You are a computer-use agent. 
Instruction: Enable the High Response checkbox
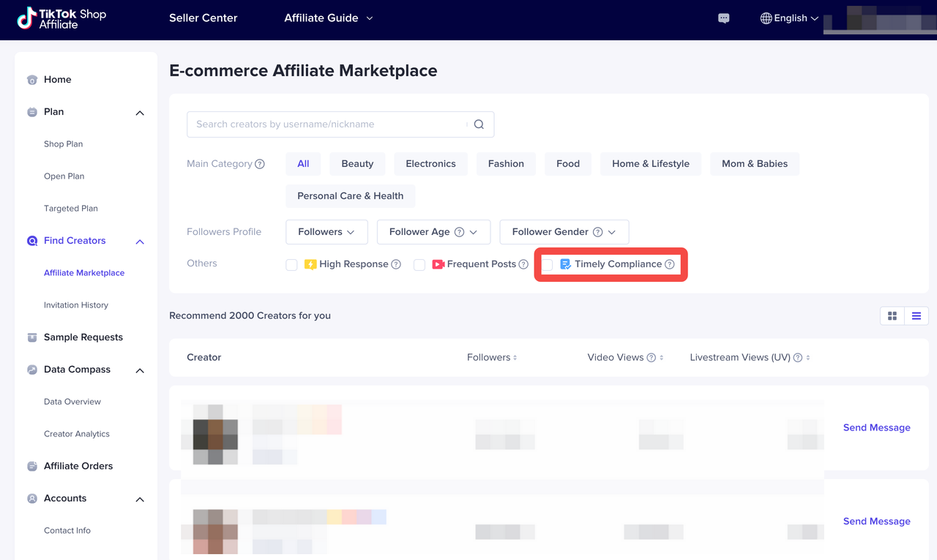291,265
